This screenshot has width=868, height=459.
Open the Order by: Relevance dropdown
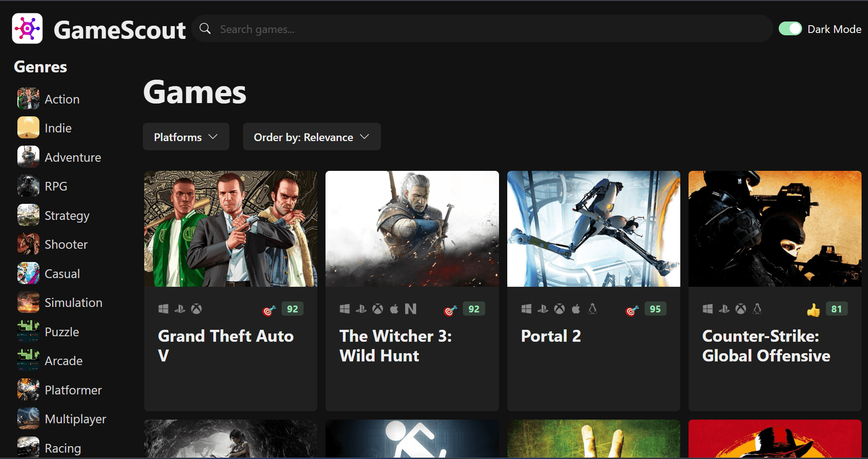pos(312,137)
